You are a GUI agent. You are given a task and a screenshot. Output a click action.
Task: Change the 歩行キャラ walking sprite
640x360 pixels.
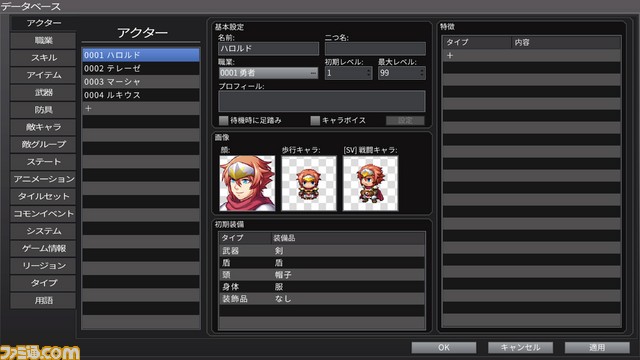point(309,183)
